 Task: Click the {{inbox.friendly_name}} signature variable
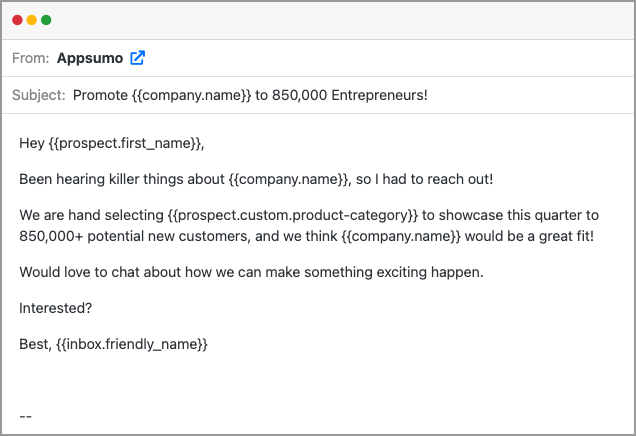pos(132,344)
